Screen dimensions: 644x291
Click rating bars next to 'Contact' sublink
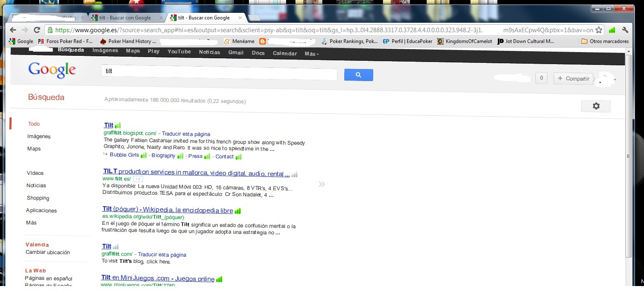click(x=239, y=157)
